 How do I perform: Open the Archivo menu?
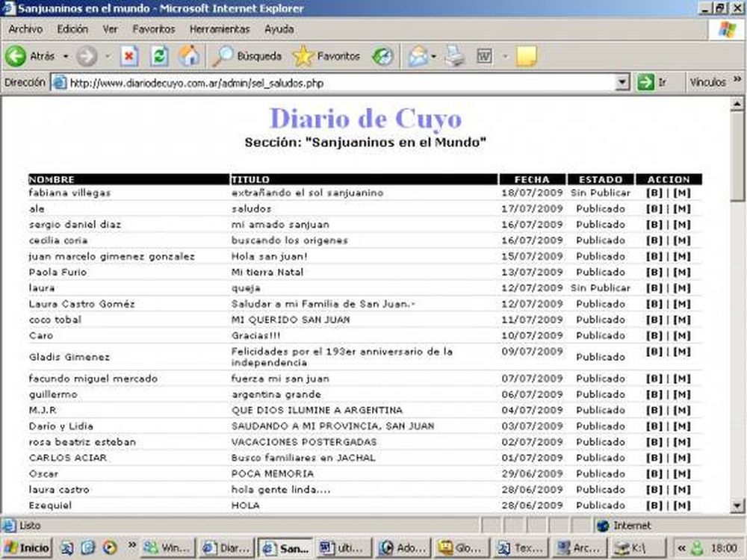click(25, 29)
